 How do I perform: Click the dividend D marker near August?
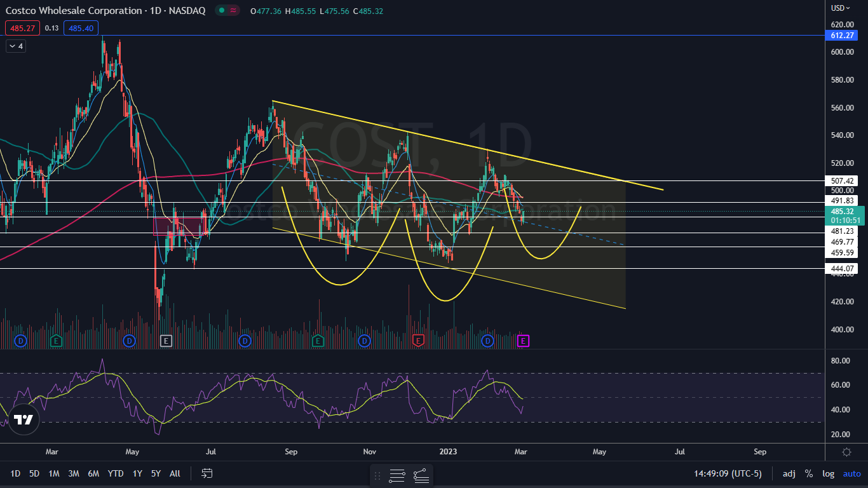(245, 341)
